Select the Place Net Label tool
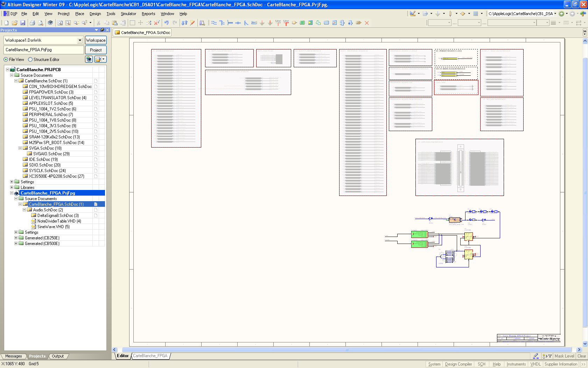Viewport: 588px width, 368px height. [254, 23]
